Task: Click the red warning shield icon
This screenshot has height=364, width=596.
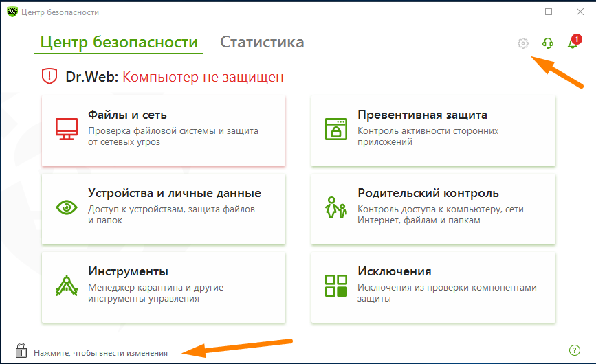Action: [x=49, y=76]
